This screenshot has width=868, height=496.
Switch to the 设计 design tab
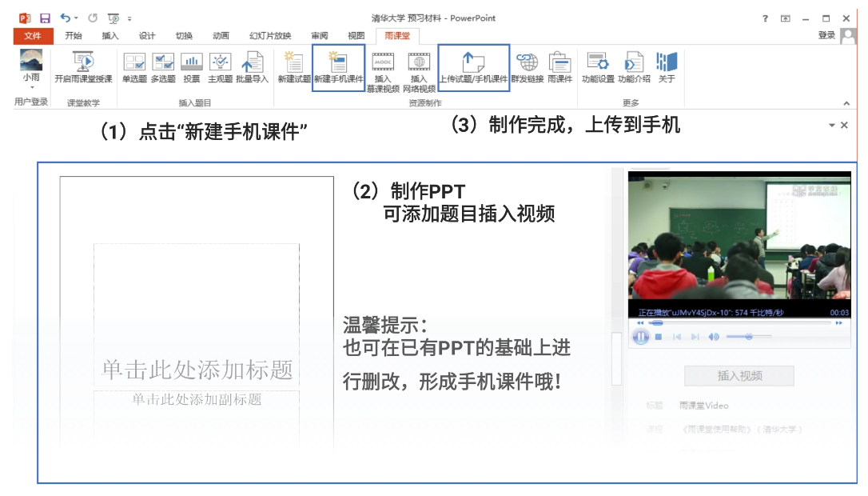click(x=147, y=36)
